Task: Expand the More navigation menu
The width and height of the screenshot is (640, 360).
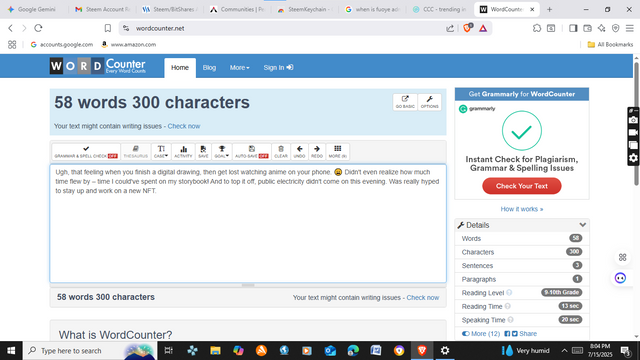Action: 240,68
